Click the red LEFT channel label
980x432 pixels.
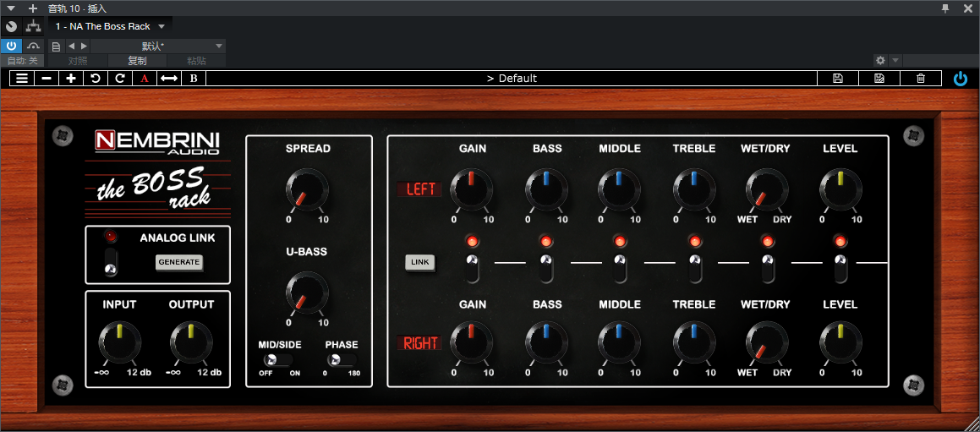(x=419, y=189)
